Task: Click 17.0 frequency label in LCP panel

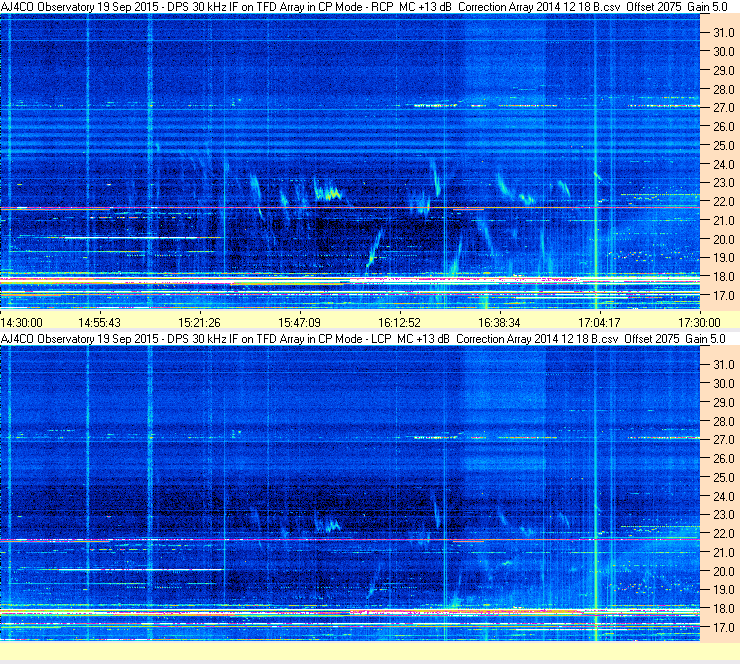Action: tap(724, 628)
